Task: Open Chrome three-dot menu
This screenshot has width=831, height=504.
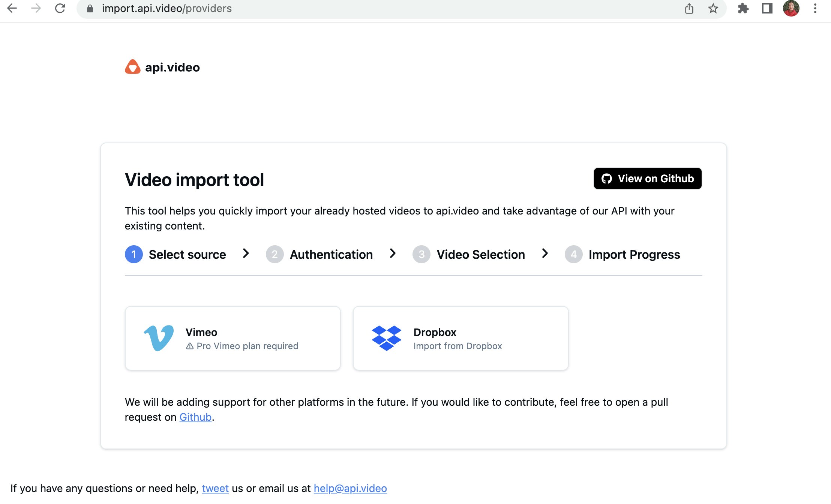Action: point(815,9)
